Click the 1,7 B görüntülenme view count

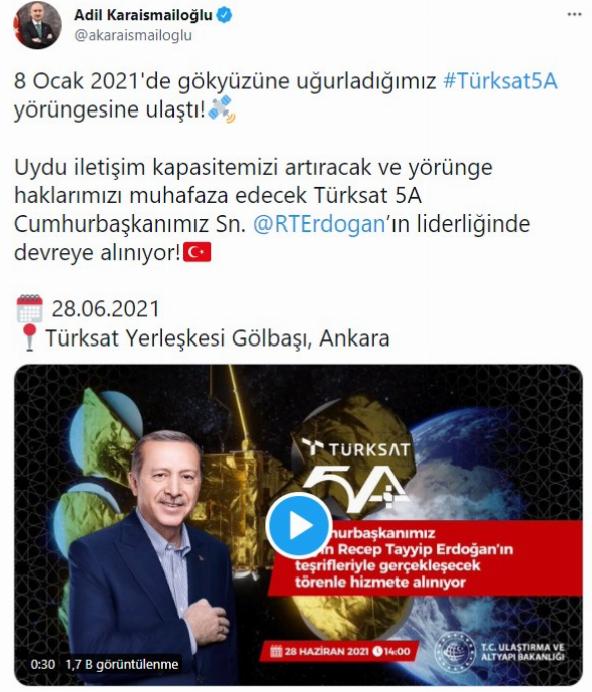[122, 664]
